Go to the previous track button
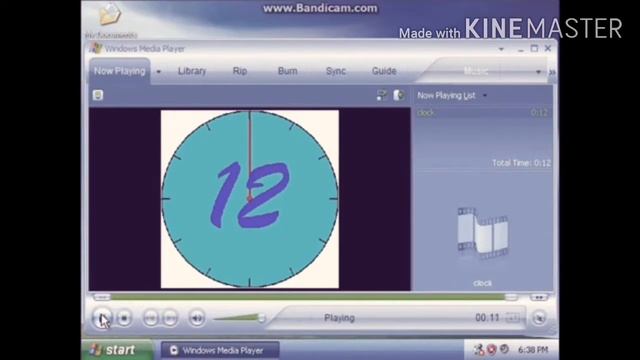Image resolution: width=640 pixels, height=360 pixels. (x=151, y=318)
